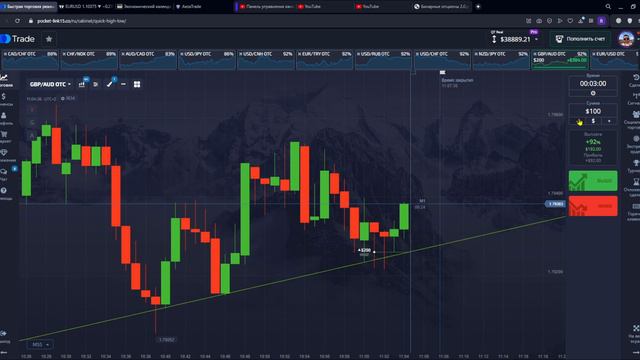Click the +92% payout value

pyautogui.click(x=593, y=142)
